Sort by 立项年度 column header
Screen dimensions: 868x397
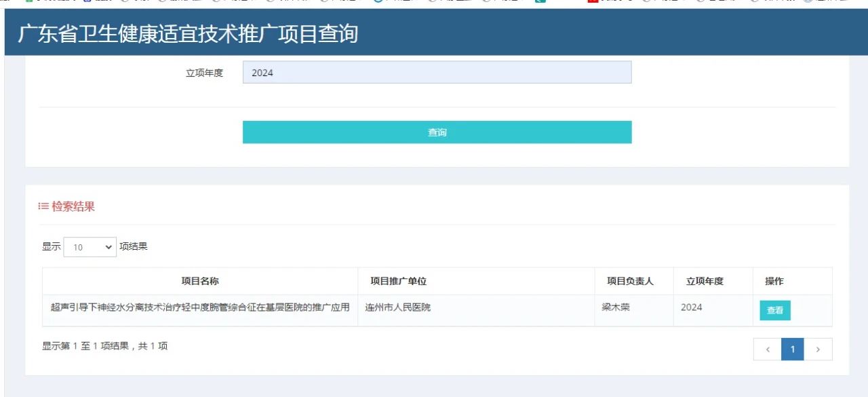[x=705, y=281]
